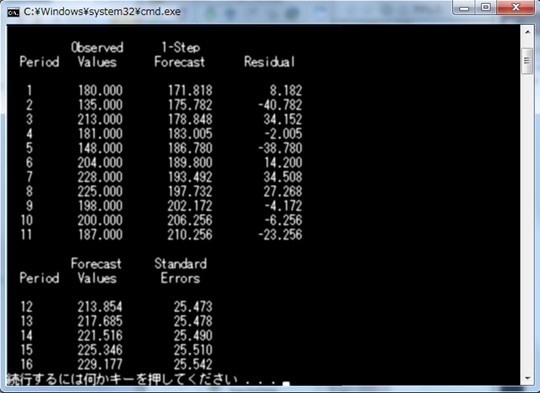Maximize the command prompt window
The width and height of the screenshot is (540, 393).
tap(486, 7)
